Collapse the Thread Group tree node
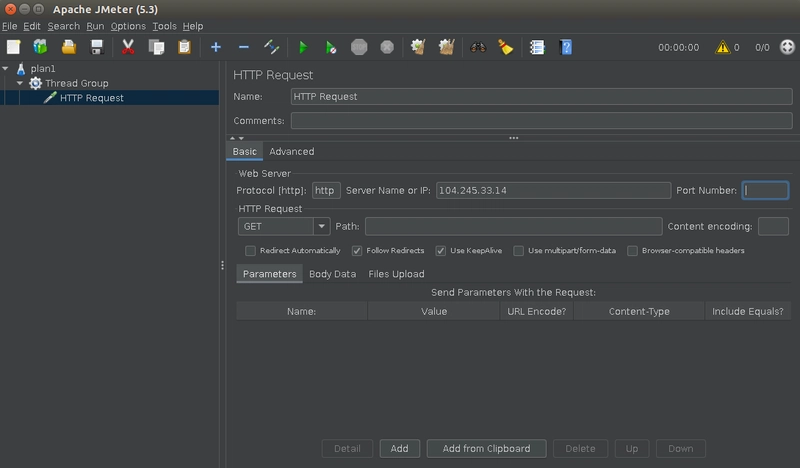The image size is (800, 468). pos(20,83)
